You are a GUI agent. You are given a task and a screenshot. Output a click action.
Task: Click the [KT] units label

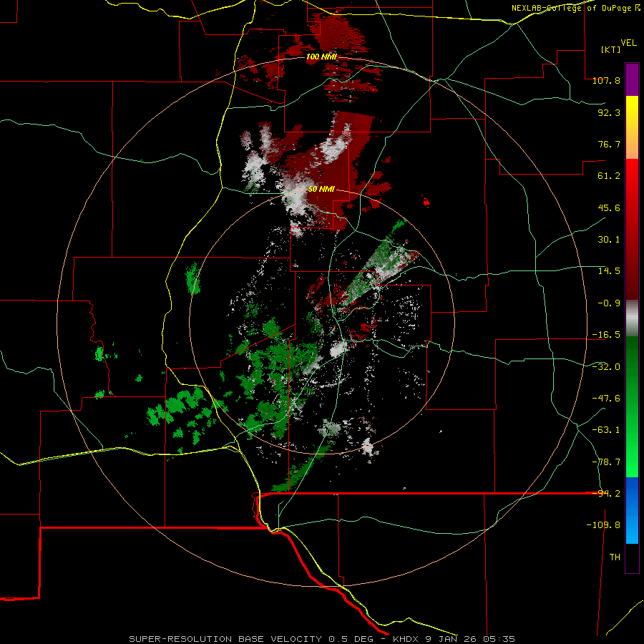(611, 49)
